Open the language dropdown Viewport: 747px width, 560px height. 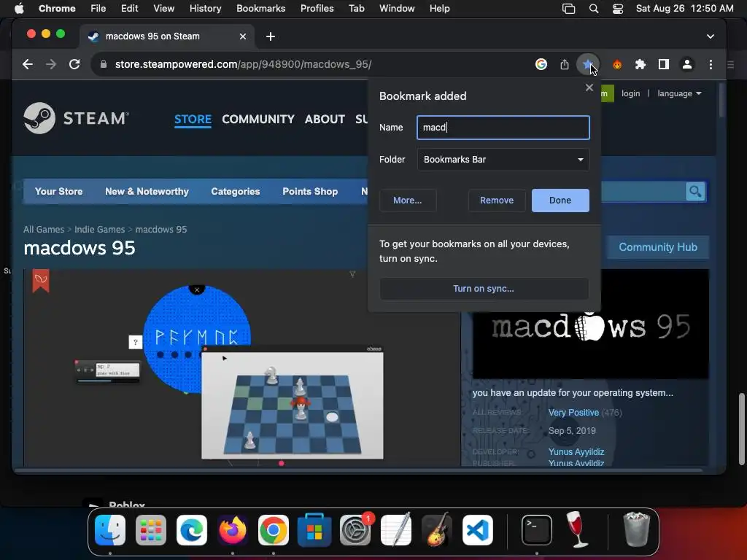(x=679, y=93)
